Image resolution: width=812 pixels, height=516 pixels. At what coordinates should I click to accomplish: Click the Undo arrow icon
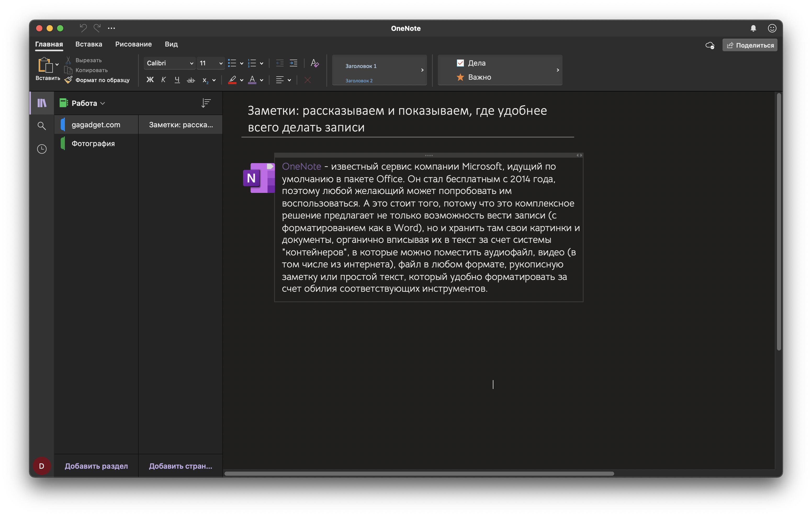[x=83, y=28]
